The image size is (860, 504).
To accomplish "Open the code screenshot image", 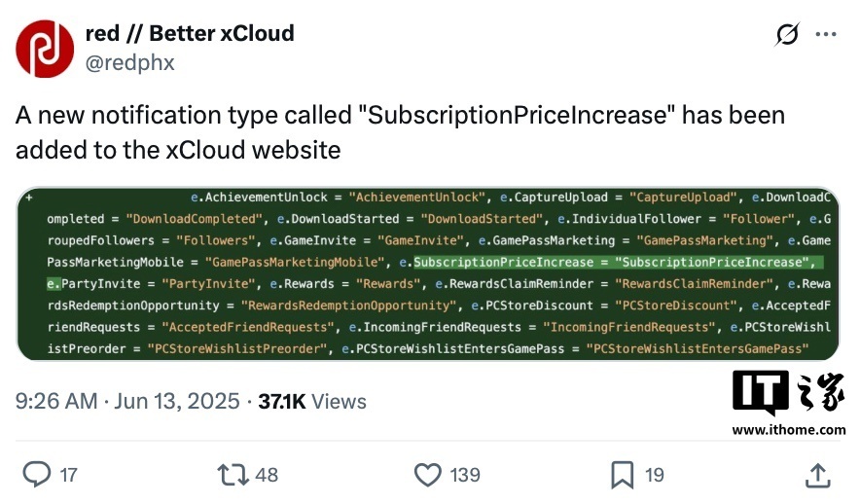I will 428,273.
